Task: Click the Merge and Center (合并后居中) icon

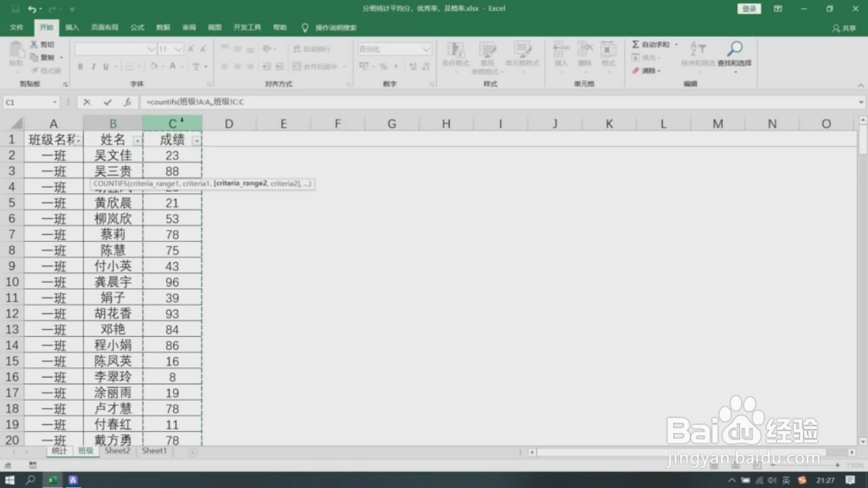Action: (x=297, y=66)
